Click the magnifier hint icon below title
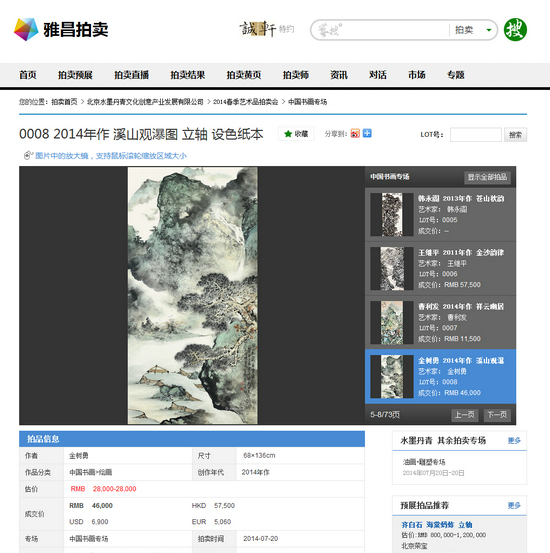Screen dimensions: 550x553 28,156
